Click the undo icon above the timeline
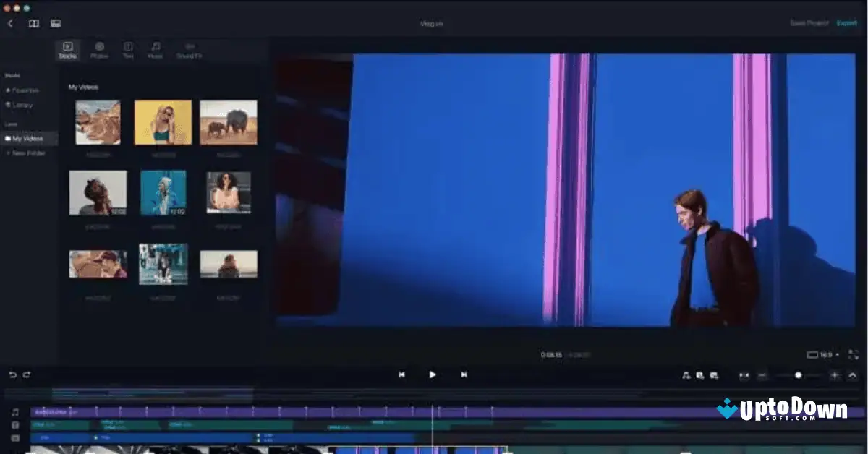 click(12, 375)
